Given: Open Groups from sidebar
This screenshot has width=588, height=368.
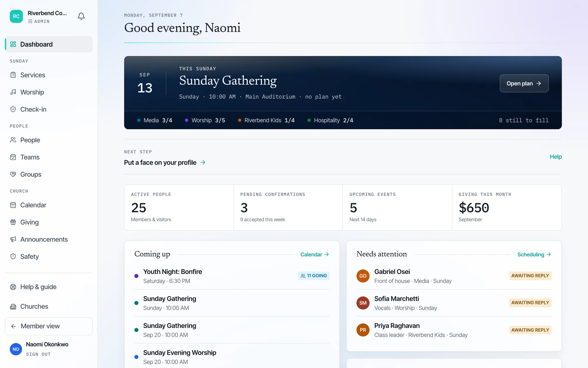Looking at the screenshot, I should pos(49,174).
